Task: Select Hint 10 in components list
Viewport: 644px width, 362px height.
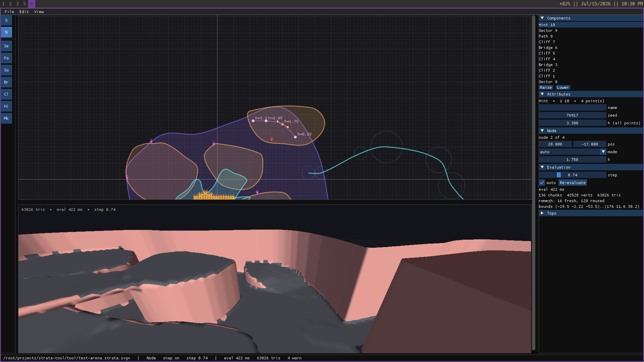Action: 590,25
